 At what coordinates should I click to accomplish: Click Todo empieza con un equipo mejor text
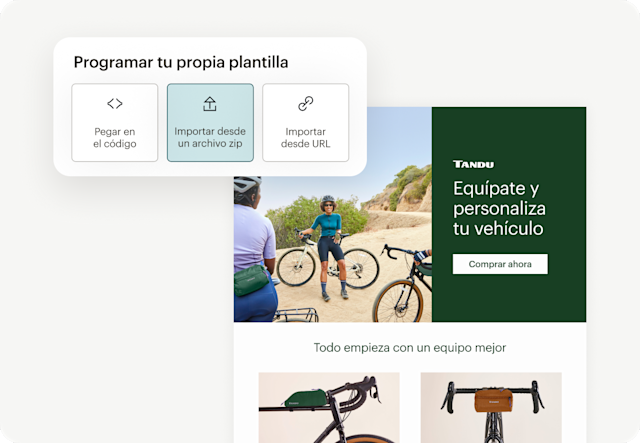[410, 347]
